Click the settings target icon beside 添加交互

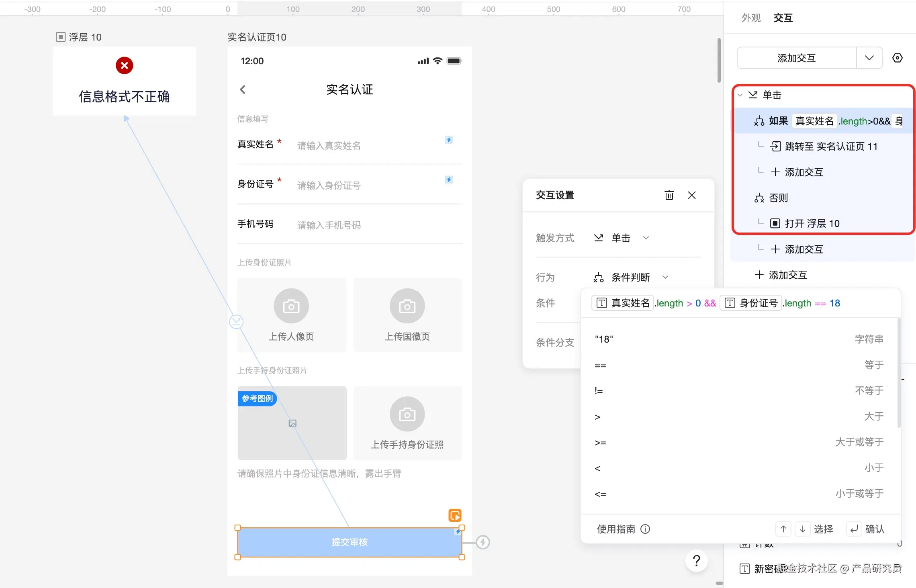pos(897,58)
